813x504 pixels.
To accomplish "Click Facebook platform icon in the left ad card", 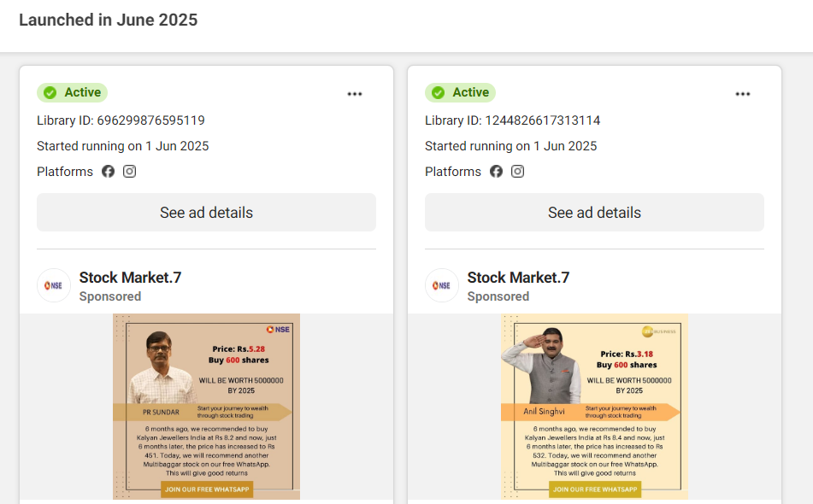I will (109, 172).
